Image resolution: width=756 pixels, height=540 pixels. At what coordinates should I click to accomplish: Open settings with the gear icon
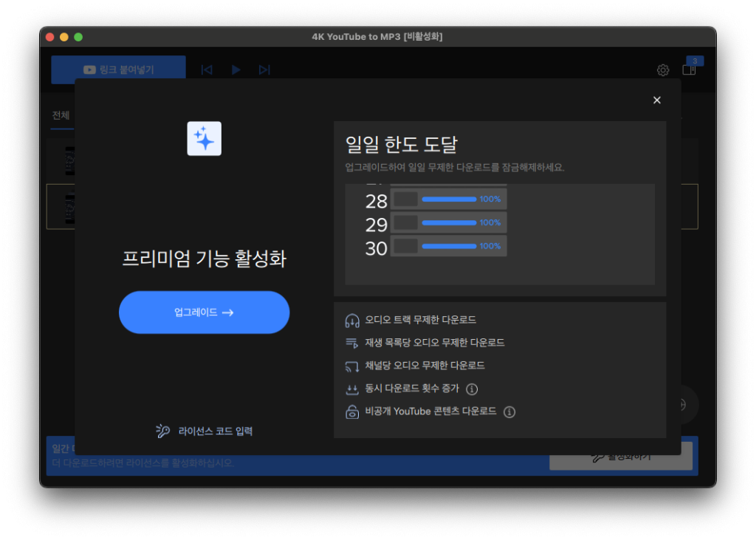point(663,70)
